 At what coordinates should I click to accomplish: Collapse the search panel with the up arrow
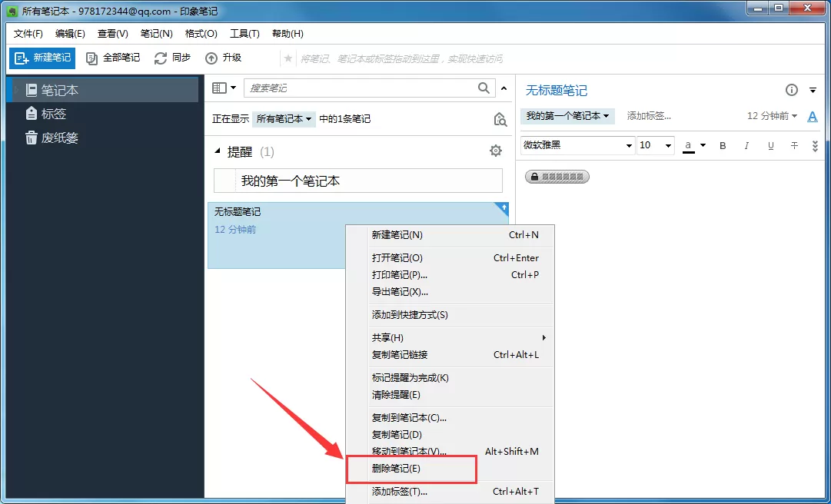504,88
